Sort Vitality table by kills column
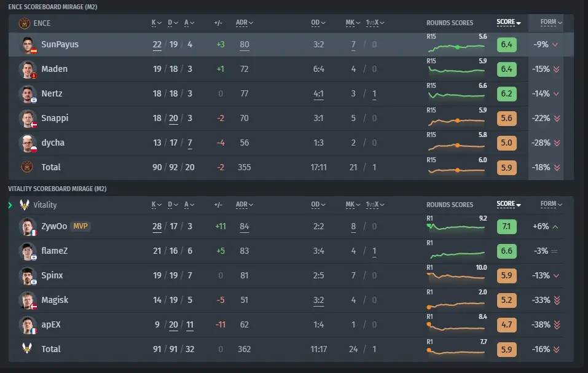The width and height of the screenshot is (588, 373). 157,205
